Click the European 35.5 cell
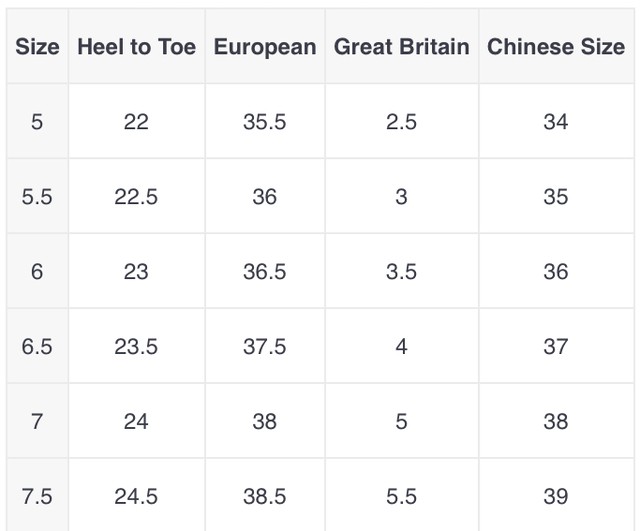The width and height of the screenshot is (640, 531). pos(265,121)
